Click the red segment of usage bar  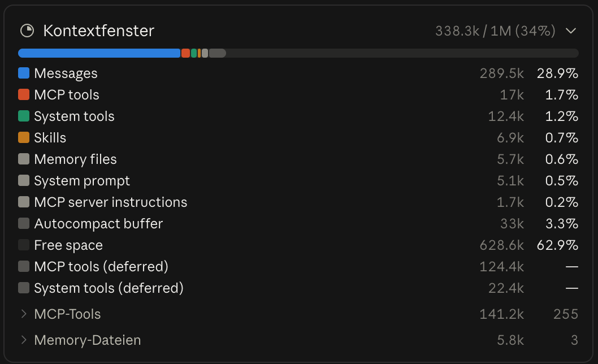click(x=186, y=53)
